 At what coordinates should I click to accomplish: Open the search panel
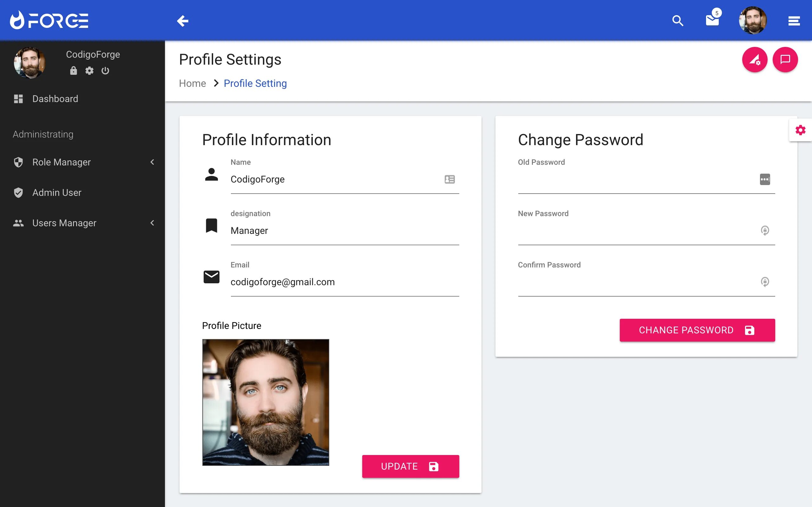pos(678,21)
